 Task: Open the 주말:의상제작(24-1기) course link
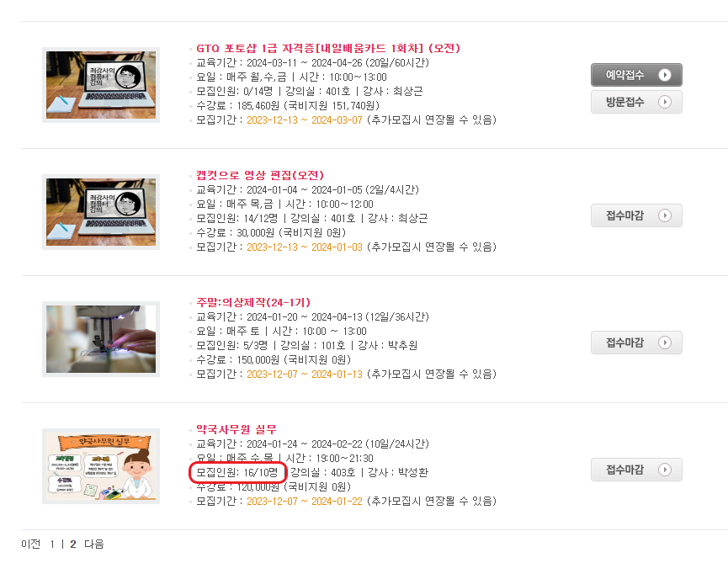tap(253, 303)
